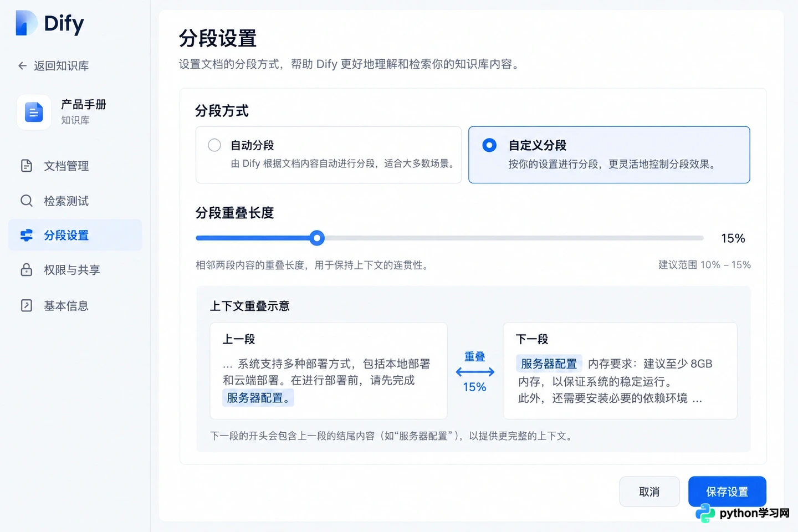The height and width of the screenshot is (532, 798).
Task: Click the 下一段 preview card
Action: pos(620,371)
